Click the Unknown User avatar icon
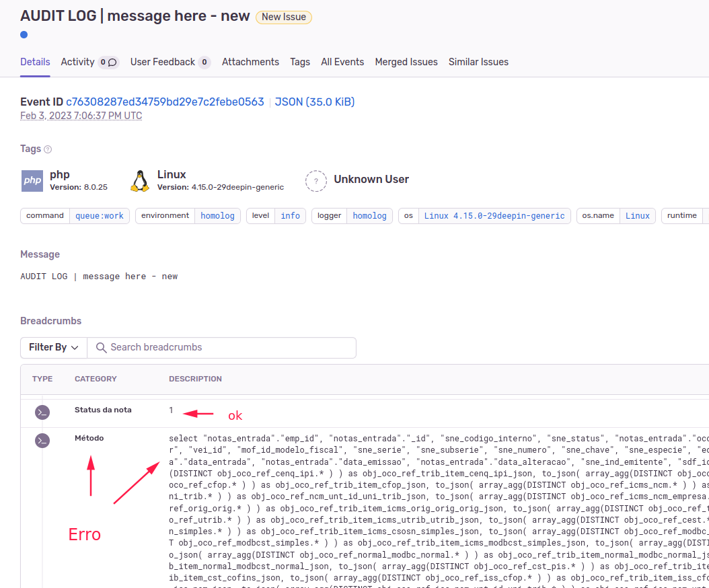Viewport: 709px width, 588px height. click(316, 181)
